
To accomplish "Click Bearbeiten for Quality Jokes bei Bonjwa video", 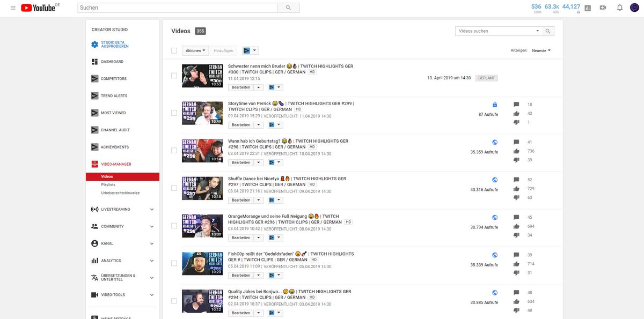I will 241,313.
